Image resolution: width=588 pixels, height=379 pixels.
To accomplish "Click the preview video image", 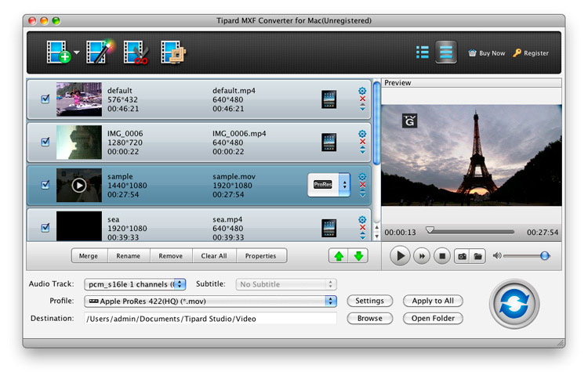I will [x=471, y=155].
